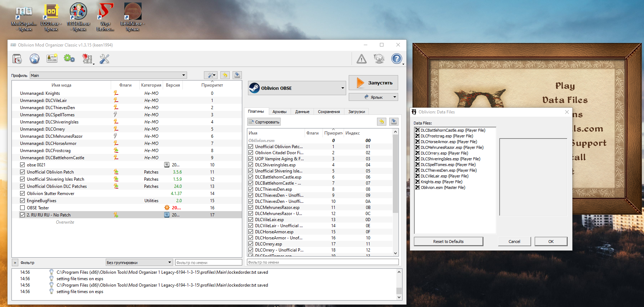This screenshot has height=307, width=644.
Task: Click the warning triangle problems icon
Action: 362,59
